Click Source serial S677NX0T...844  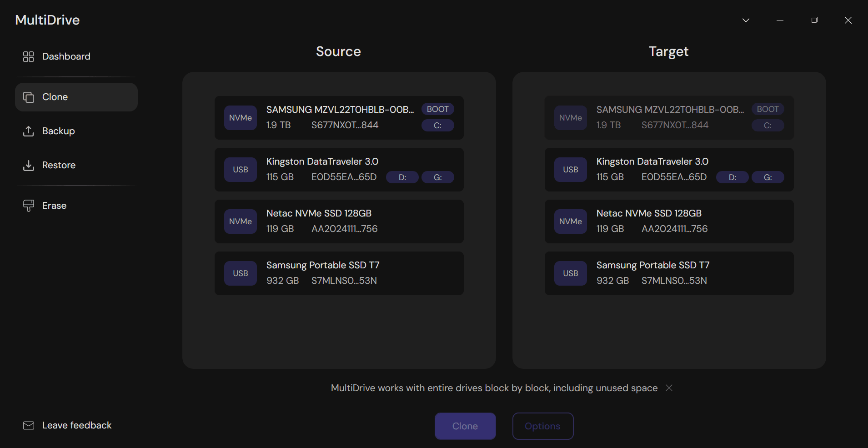(x=345, y=125)
